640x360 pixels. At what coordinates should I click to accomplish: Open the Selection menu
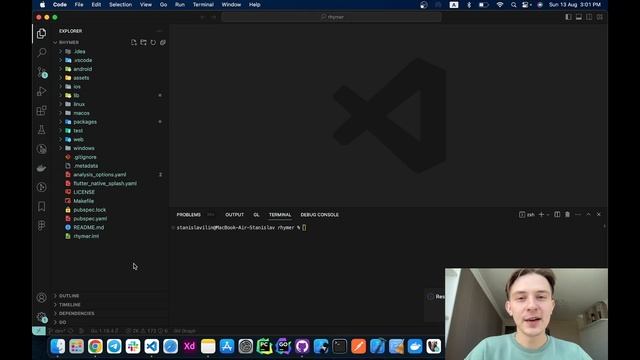tap(120, 4)
